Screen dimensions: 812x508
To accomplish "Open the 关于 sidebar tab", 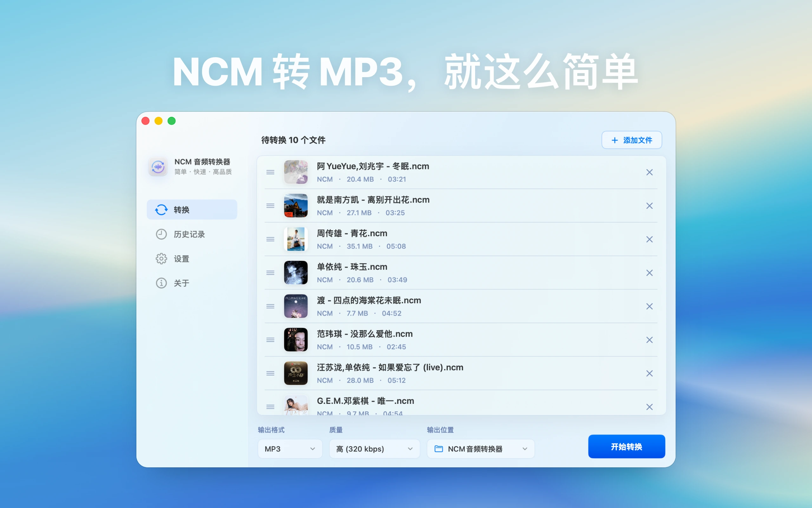I will (192, 283).
